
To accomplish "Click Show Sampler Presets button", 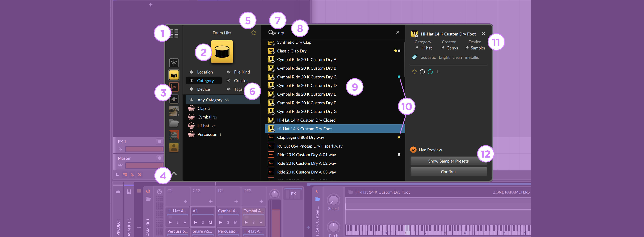I will (x=449, y=161).
